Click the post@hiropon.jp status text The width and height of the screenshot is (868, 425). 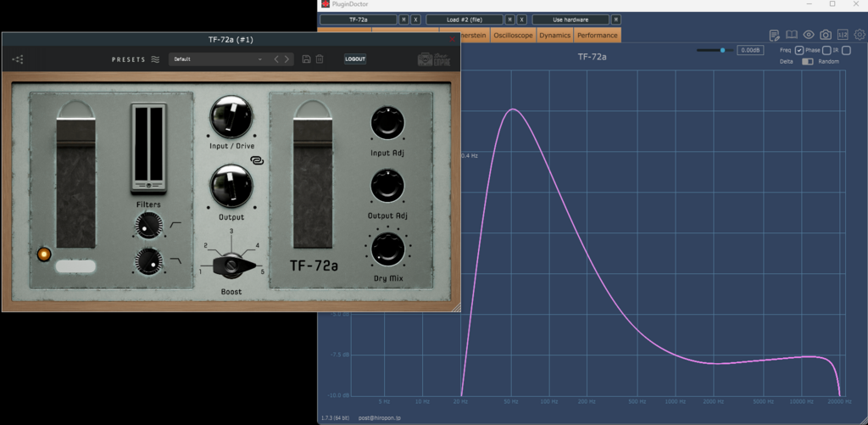tap(380, 417)
